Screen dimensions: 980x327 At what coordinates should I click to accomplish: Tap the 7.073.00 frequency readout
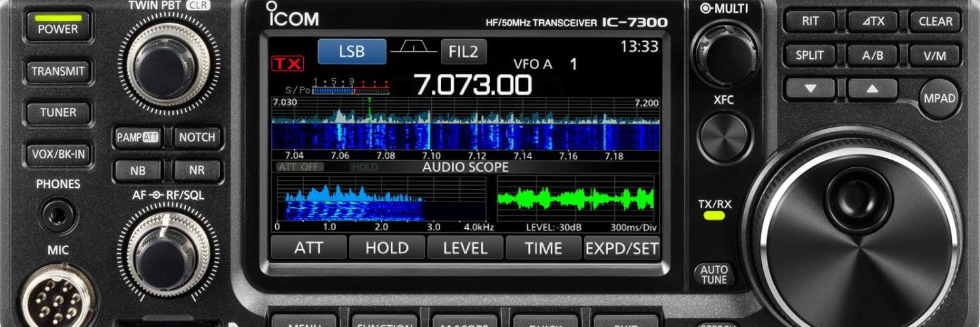(x=473, y=85)
